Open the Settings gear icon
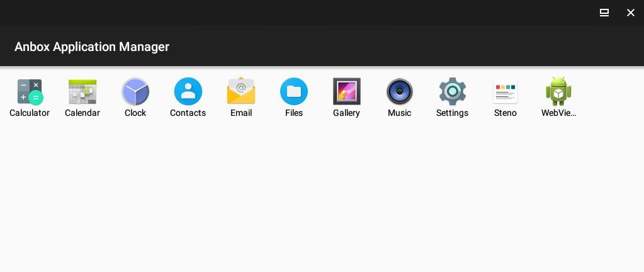644x272 pixels. [452, 91]
